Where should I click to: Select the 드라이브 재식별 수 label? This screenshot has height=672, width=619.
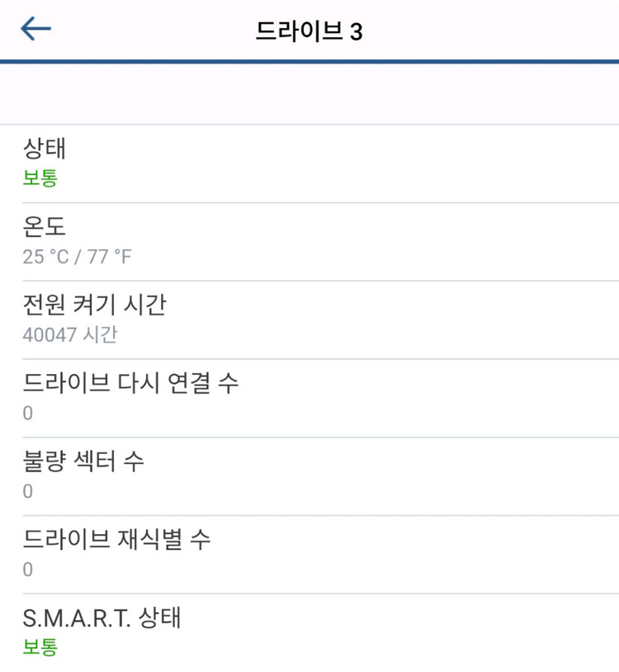(x=116, y=539)
